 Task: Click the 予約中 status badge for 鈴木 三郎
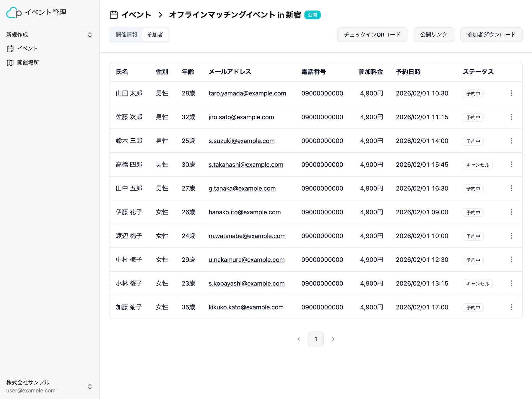[473, 141]
